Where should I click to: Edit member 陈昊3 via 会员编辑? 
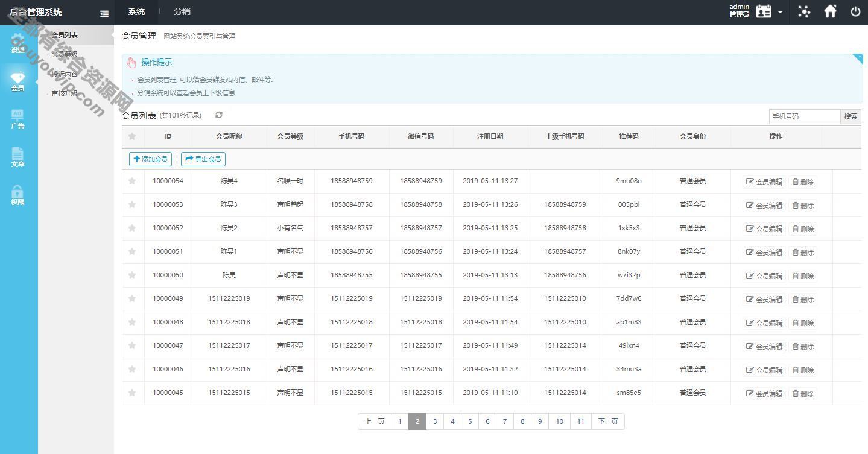click(x=764, y=205)
